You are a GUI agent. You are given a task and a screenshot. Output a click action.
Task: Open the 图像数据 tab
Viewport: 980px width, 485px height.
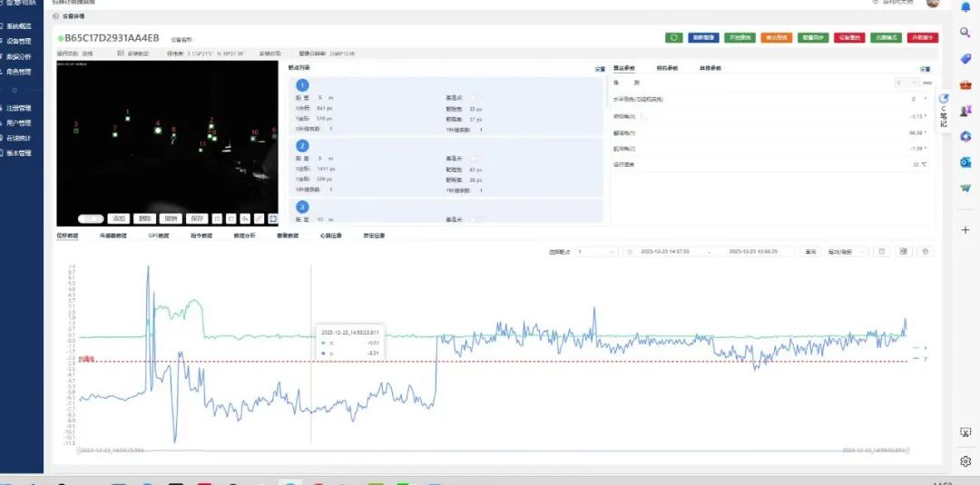pos(288,236)
